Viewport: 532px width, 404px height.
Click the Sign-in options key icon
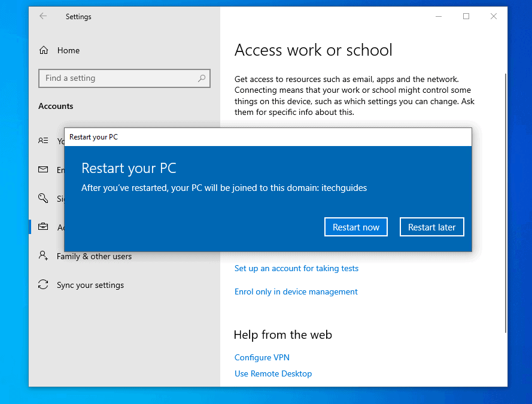[43, 198]
